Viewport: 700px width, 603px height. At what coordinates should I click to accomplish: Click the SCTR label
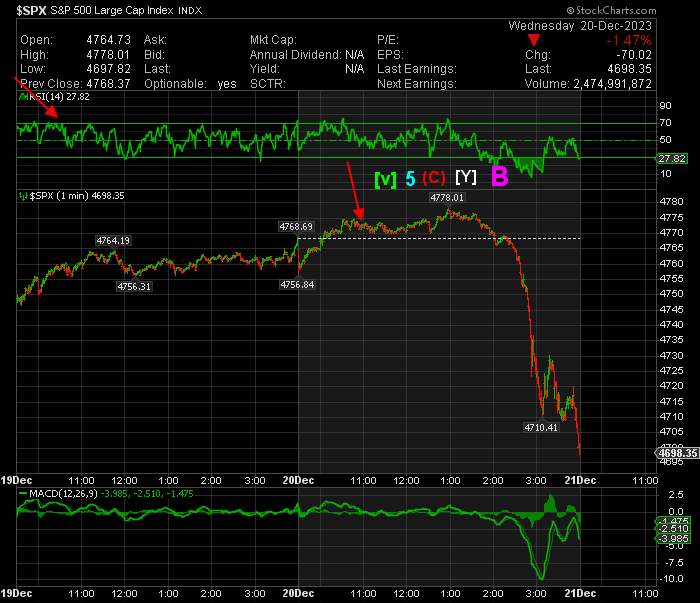(268, 84)
